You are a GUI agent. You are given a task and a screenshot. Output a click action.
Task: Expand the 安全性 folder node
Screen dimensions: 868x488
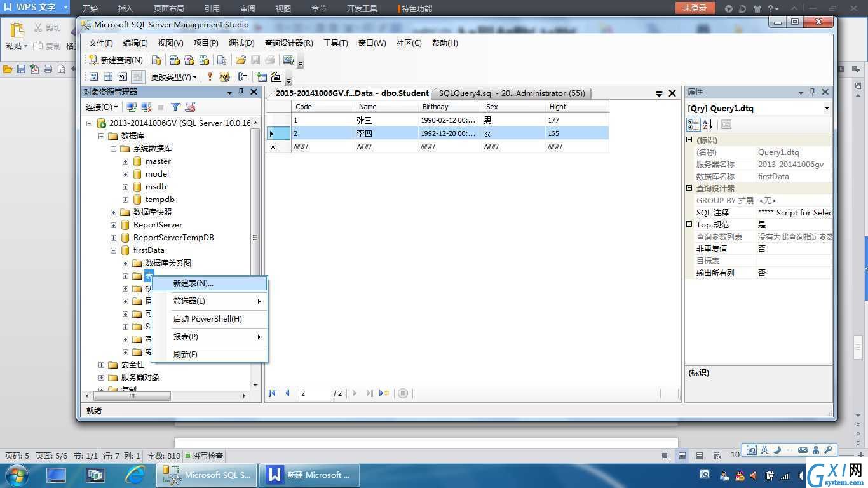point(101,365)
